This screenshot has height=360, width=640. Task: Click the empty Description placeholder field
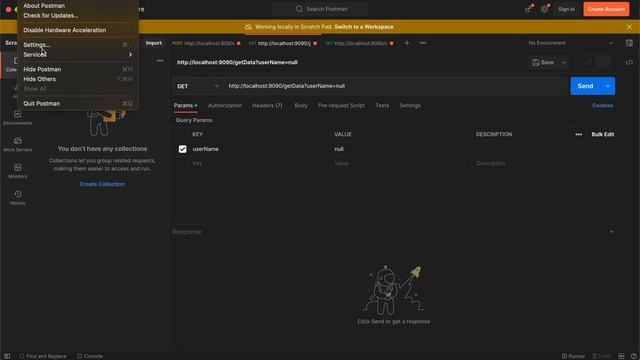coord(544,163)
